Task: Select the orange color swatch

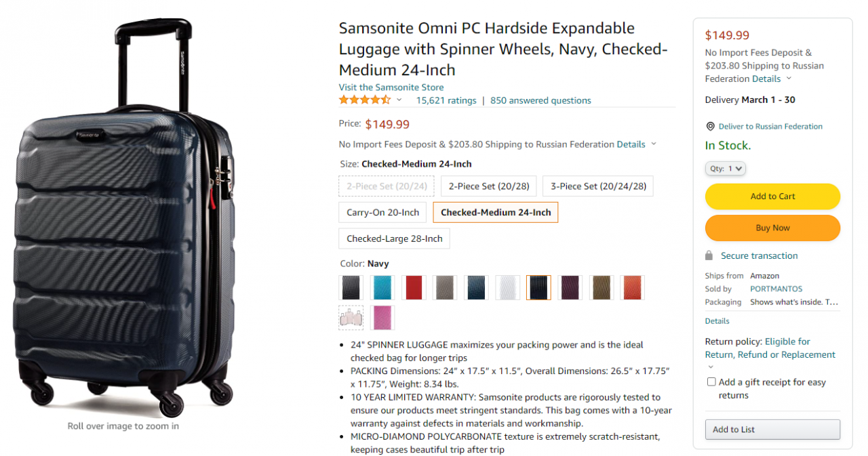Action: pos(632,287)
